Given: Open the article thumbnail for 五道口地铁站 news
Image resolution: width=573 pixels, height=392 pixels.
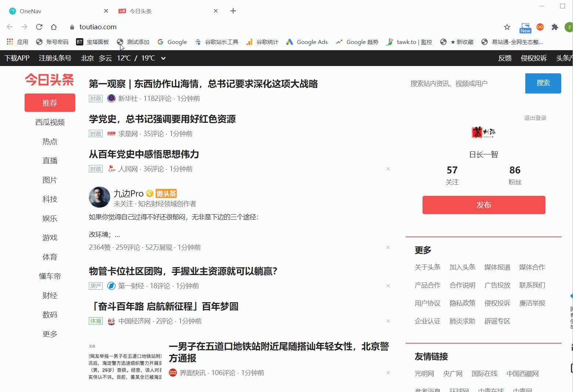Looking at the screenshot, I should [x=125, y=362].
